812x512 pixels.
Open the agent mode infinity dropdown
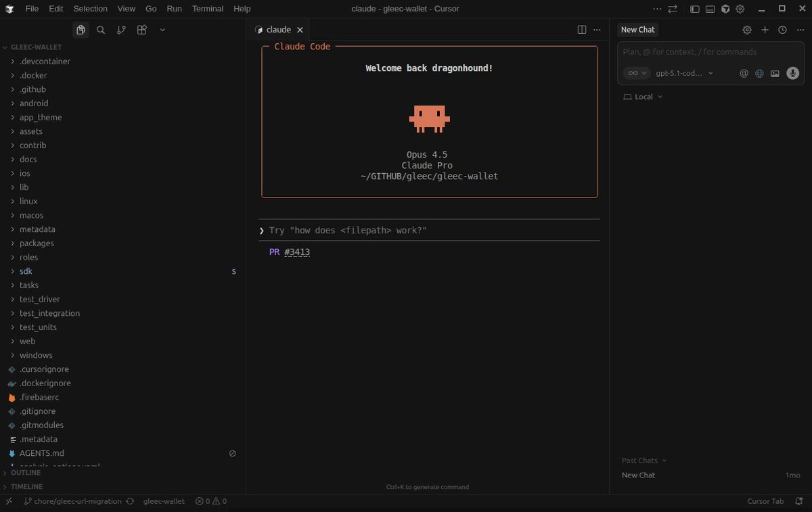click(637, 73)
